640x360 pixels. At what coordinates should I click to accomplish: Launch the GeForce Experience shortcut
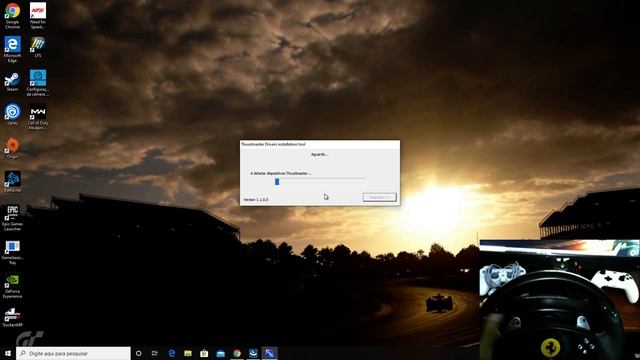click(x=12, y=286)
